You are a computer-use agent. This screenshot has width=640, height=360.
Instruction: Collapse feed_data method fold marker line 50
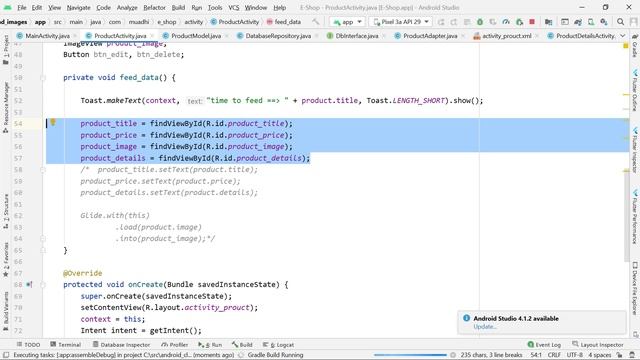point(43,78)
